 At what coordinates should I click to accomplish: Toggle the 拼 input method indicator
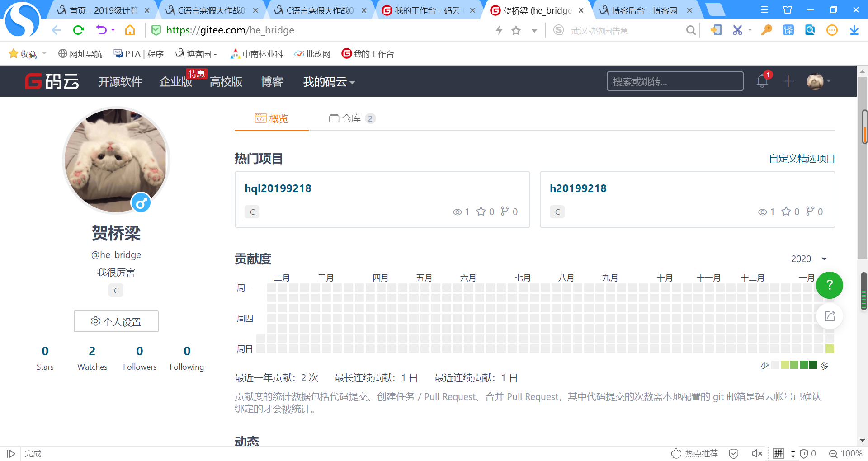point(778,453)
